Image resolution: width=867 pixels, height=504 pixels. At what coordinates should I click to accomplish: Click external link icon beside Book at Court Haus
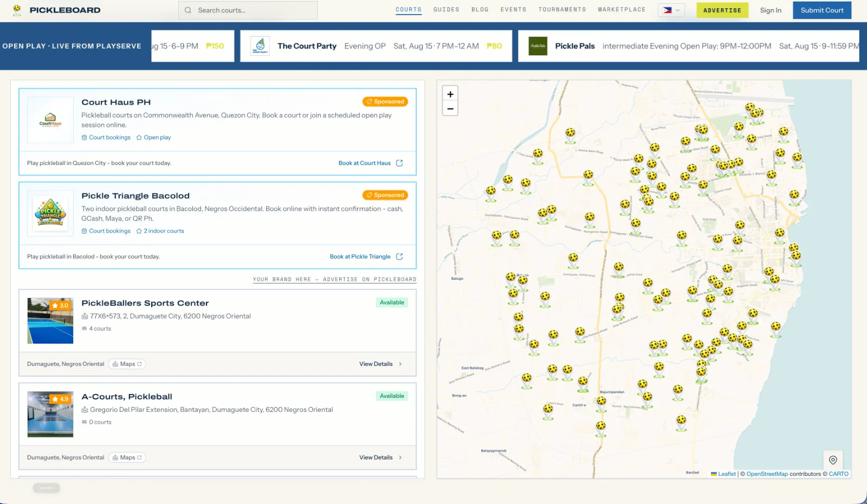click(399, 163)
